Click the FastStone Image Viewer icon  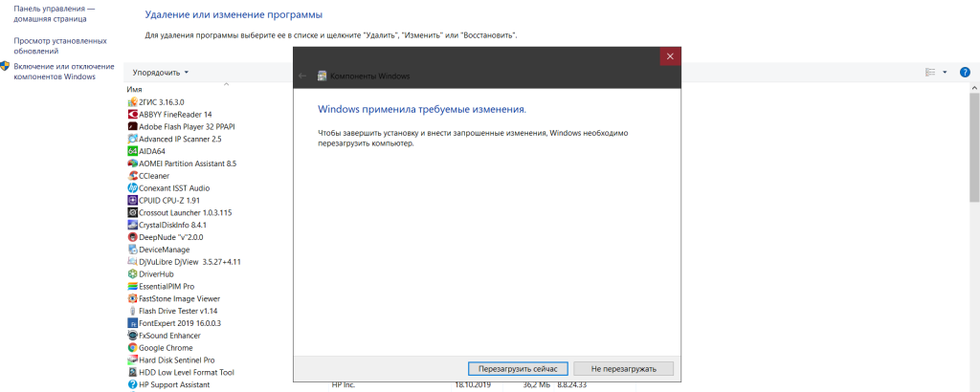(132, 298)
